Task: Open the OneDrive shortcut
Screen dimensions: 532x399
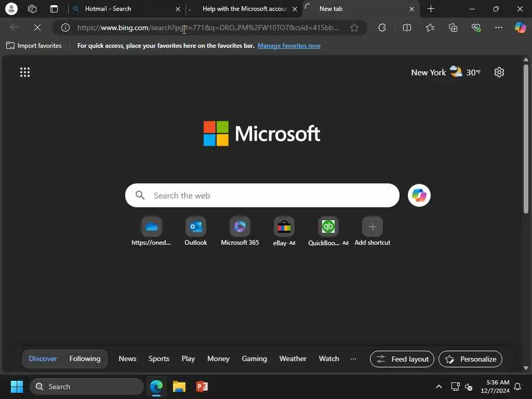Action: tap(151, 231)
